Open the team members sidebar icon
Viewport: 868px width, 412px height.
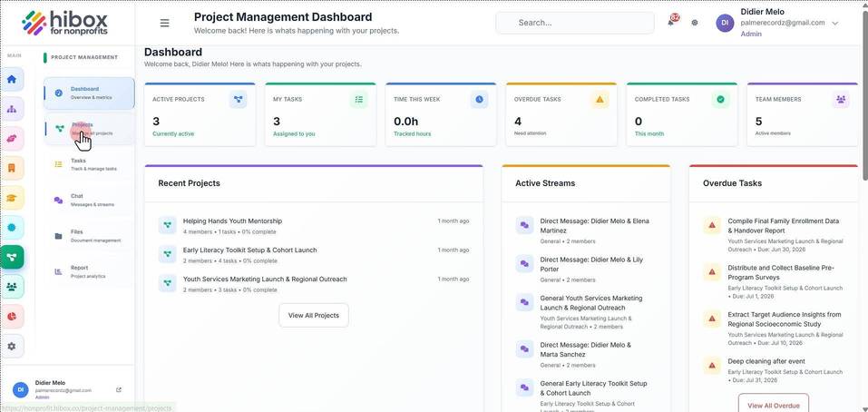[x=12, y=287]
